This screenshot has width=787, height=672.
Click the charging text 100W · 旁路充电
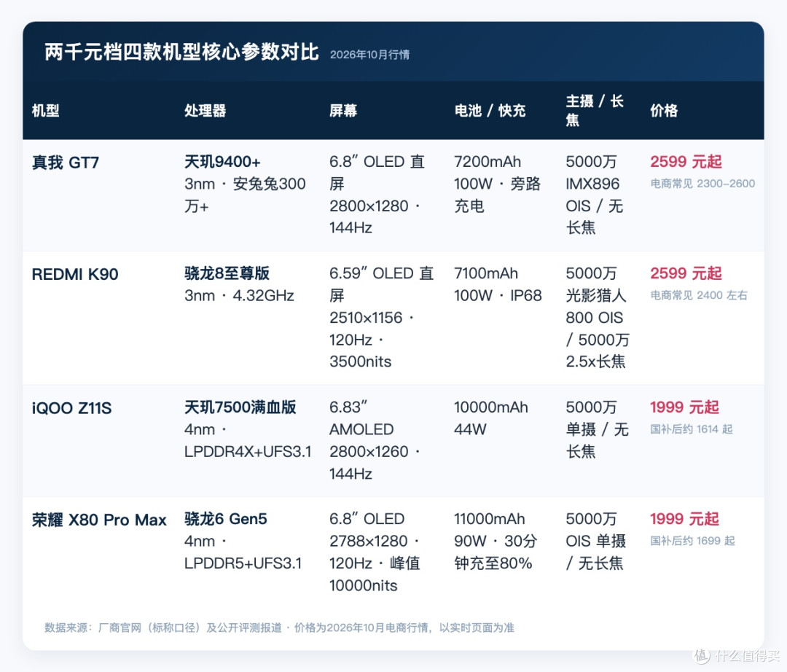(498, 195)
